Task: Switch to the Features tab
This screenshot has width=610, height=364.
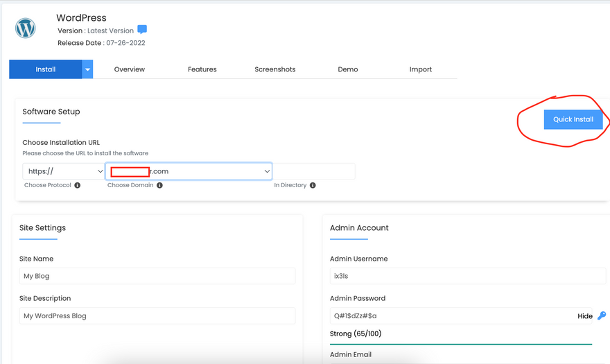Action: (x=202, y=69)
